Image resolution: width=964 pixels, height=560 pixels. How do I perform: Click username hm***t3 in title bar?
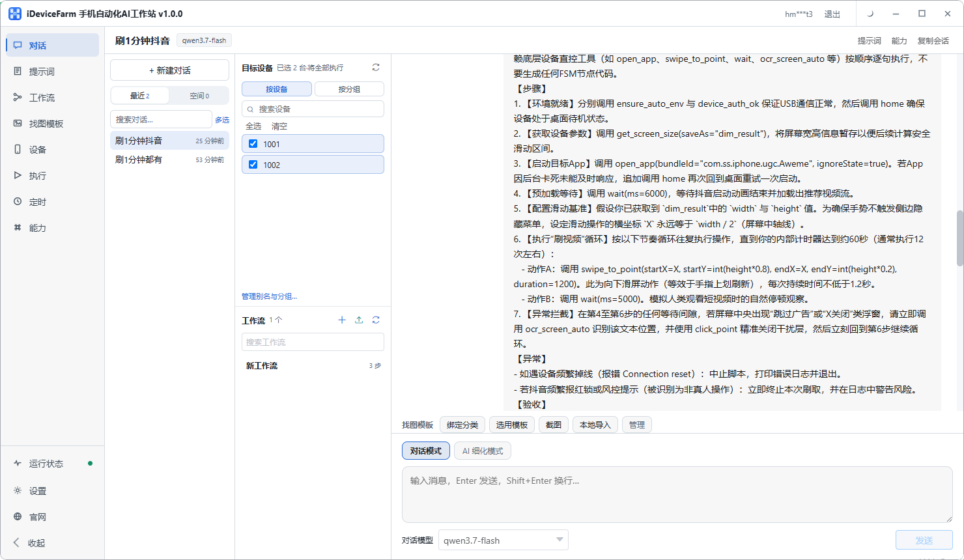799,14
